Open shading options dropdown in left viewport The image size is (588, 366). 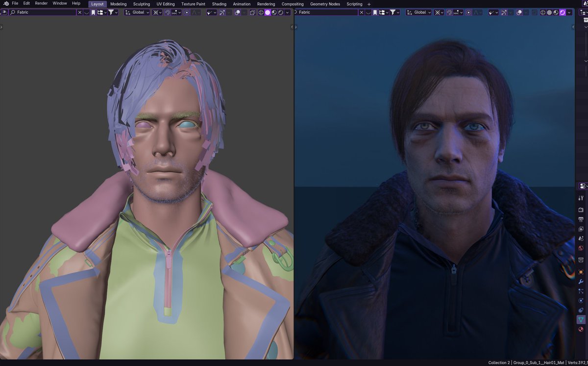point(288,12)
